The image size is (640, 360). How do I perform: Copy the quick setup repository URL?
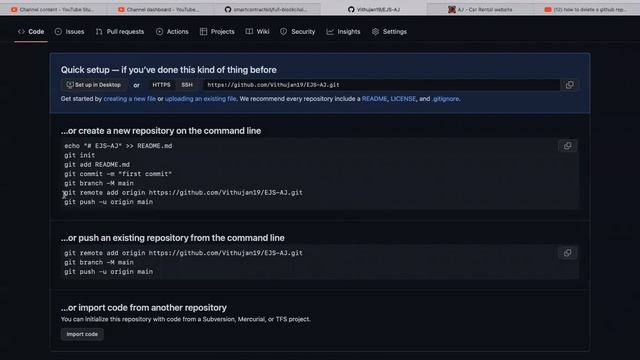point(569,85)
